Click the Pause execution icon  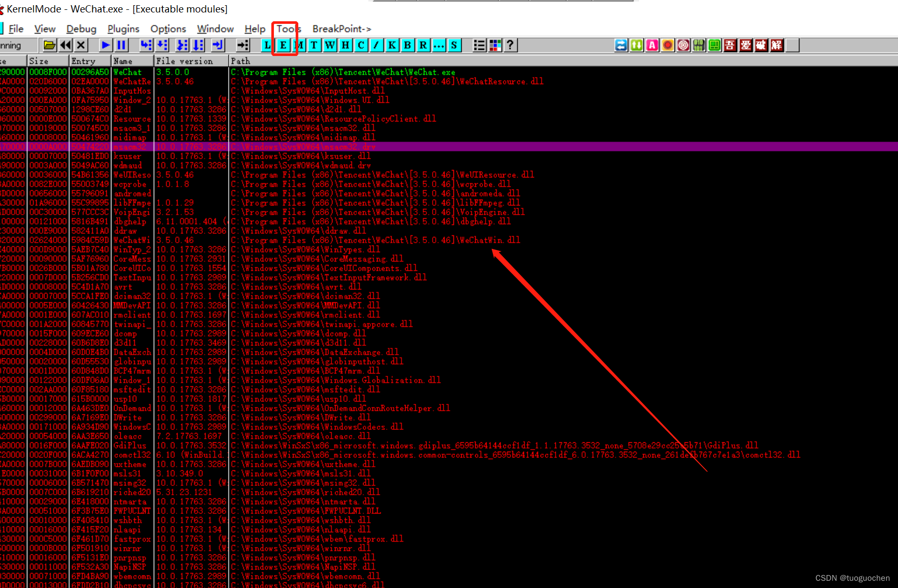121,45
